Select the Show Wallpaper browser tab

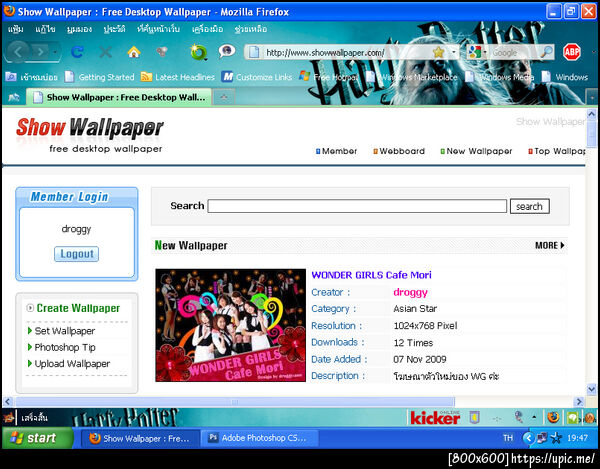(x=119, y=97)
